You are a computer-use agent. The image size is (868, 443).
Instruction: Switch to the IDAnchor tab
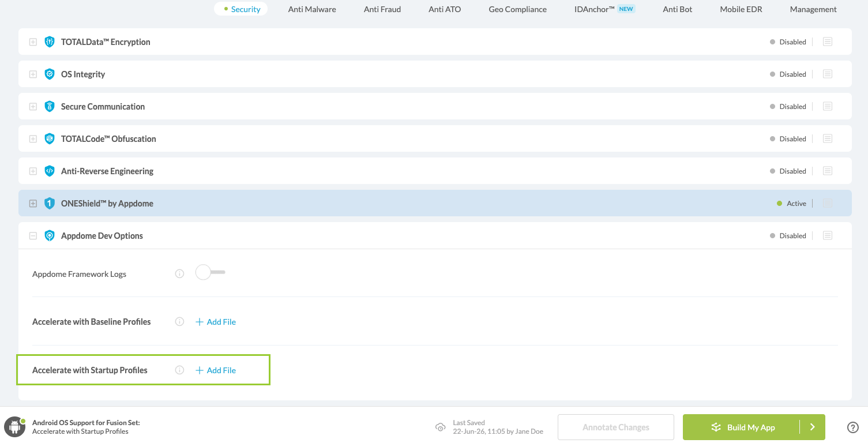(604, 9)
